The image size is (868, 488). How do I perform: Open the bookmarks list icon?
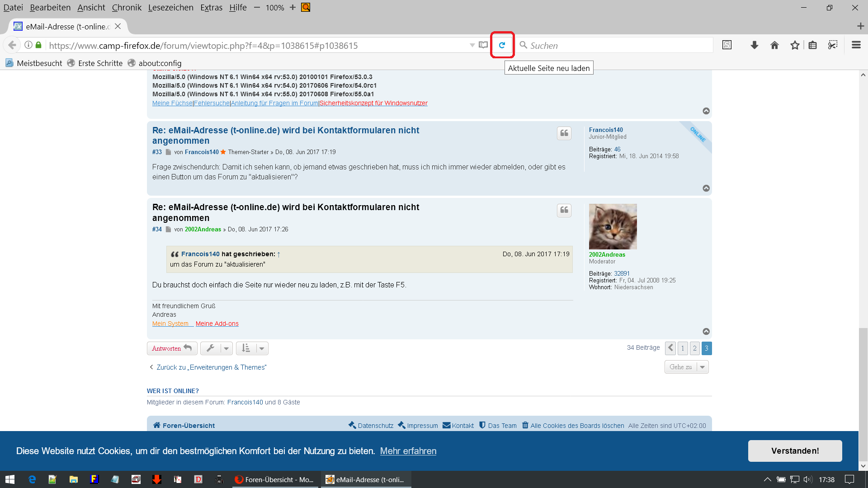(x=812, y=45)
